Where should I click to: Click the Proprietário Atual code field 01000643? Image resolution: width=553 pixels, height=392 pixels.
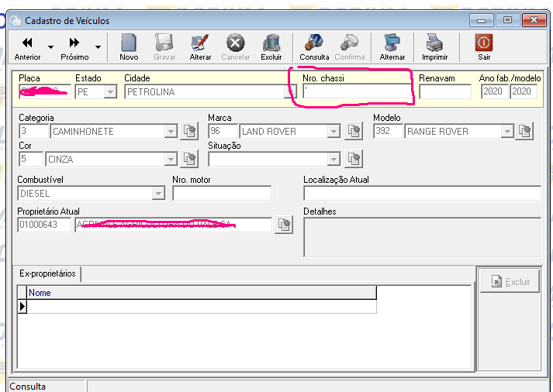click(x=44, y=225)
